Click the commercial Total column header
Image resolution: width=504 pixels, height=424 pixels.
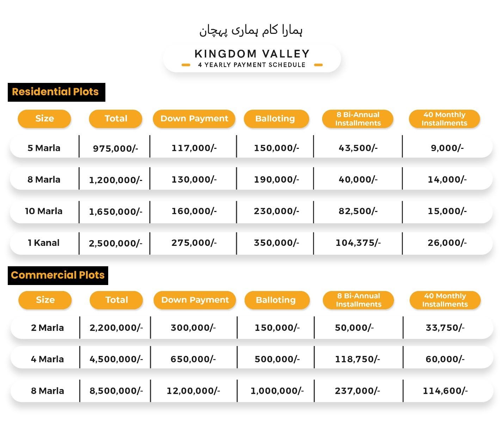pos(116,300)
